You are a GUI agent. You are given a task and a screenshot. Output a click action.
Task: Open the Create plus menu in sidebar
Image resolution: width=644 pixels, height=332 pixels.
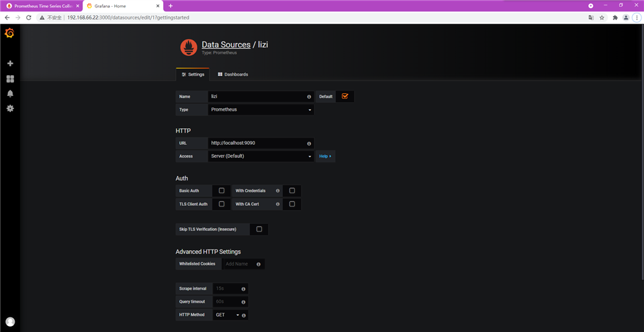pos(10,63)
